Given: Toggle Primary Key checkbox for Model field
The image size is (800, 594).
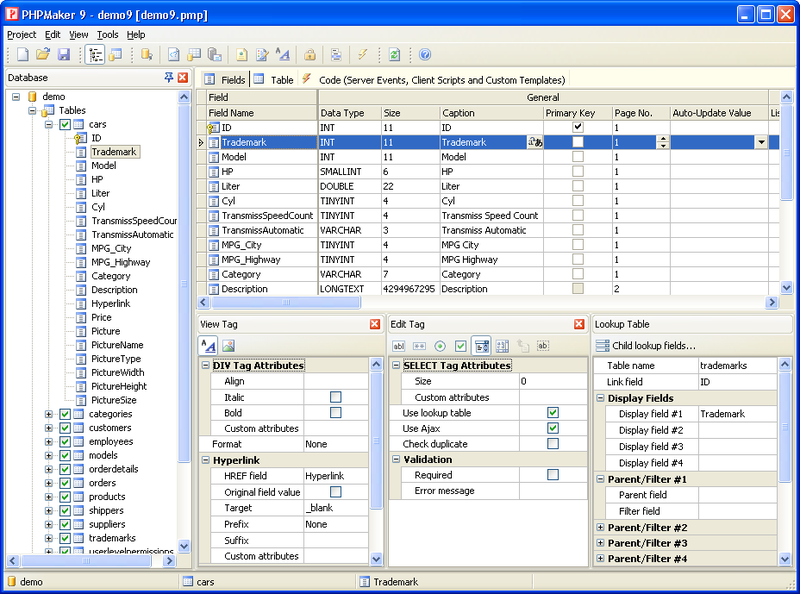Looking at the screenshot, I should (578, 157).
